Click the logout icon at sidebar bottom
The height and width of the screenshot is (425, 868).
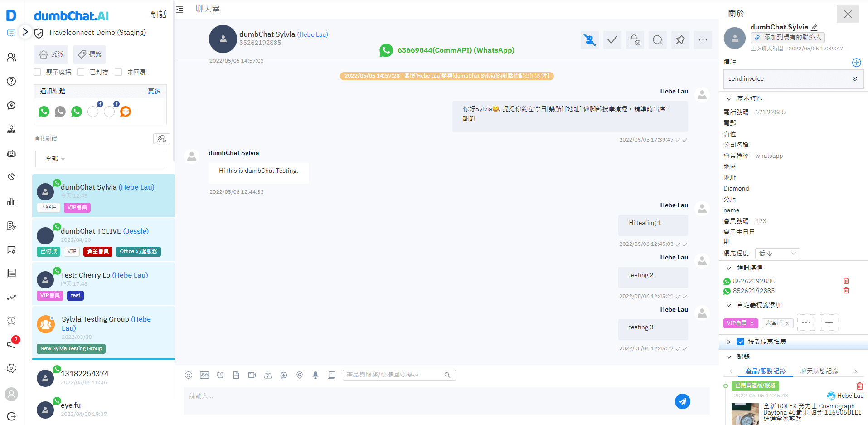[x=11, y=416]
